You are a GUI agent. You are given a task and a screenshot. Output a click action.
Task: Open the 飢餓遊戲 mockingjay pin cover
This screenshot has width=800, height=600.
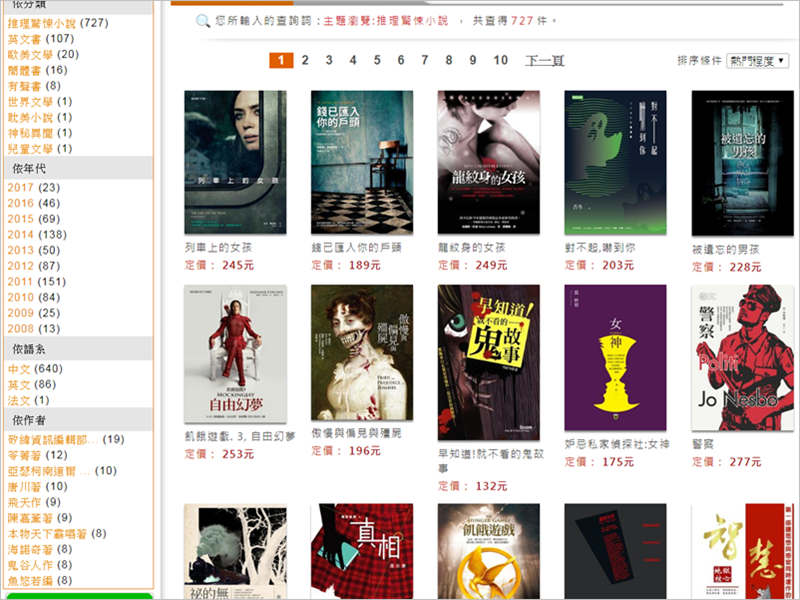[x=488, y=550]
